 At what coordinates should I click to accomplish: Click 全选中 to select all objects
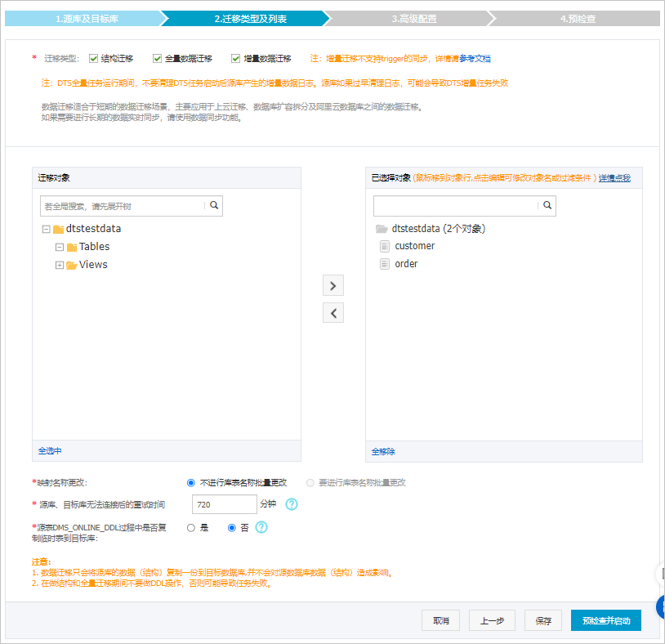(x=50, y=451)
